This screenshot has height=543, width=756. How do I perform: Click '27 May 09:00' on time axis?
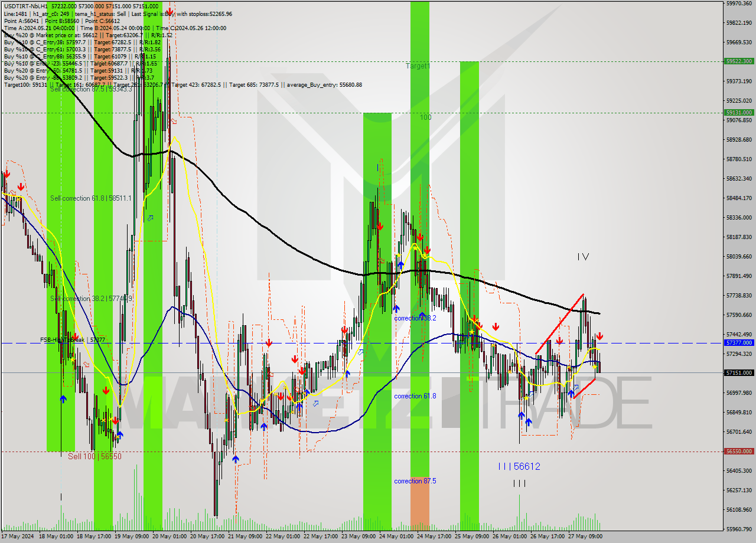[585, 537]
